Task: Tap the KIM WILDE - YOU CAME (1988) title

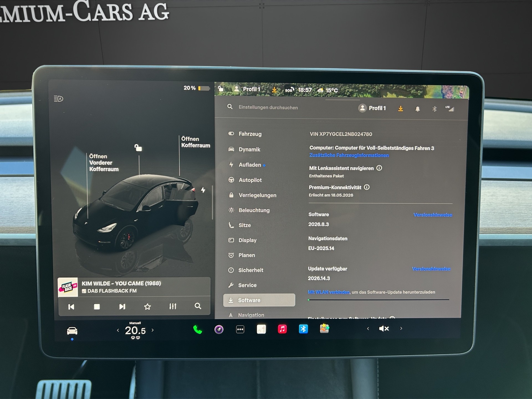Action: coord(121,283)
